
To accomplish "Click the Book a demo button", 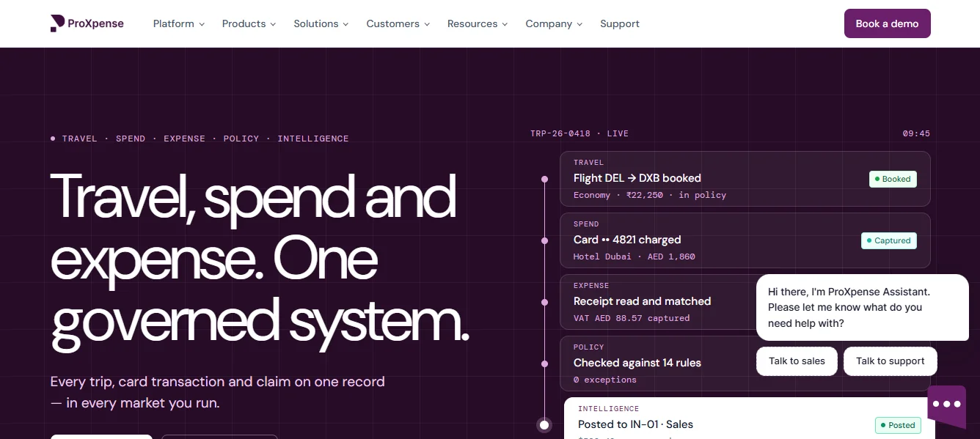I will tap(888, 23).
